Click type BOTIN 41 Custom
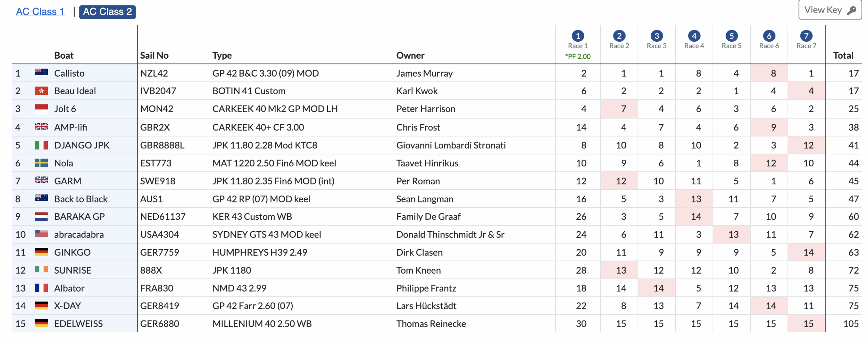This screenshot has width=868, height=340. [249, 91]
